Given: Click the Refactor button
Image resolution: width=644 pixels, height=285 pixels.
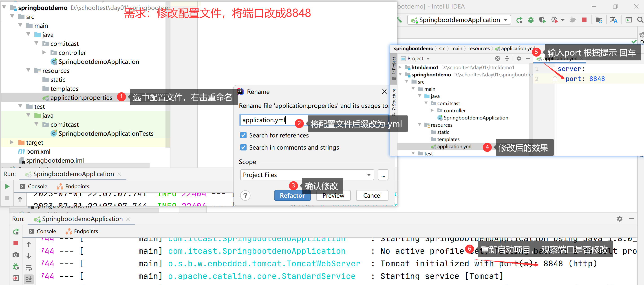Looking at the screenshot, I should click(292, 195).
